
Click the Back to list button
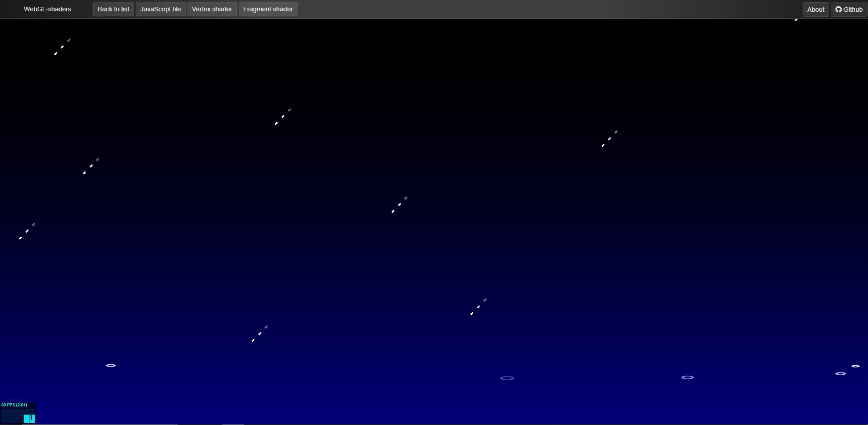tap(114, 9)
